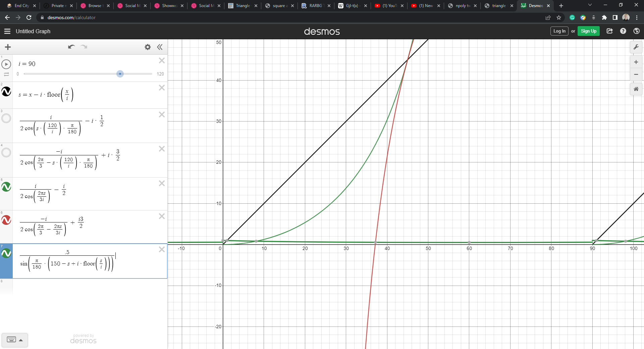Hide the red expression 6 curve
This screenshot has width=644, height=349.
pyautogui.click(x=6, y=220)
